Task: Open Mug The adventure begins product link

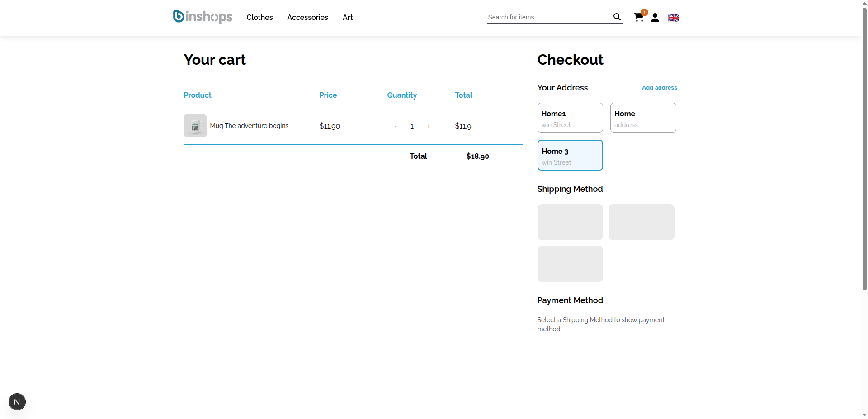Action: click(249, 126)
